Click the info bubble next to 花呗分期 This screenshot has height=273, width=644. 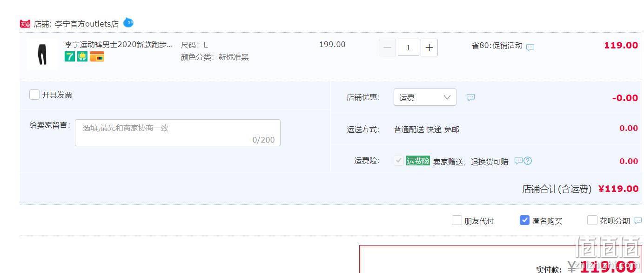(x=637, y=221)
